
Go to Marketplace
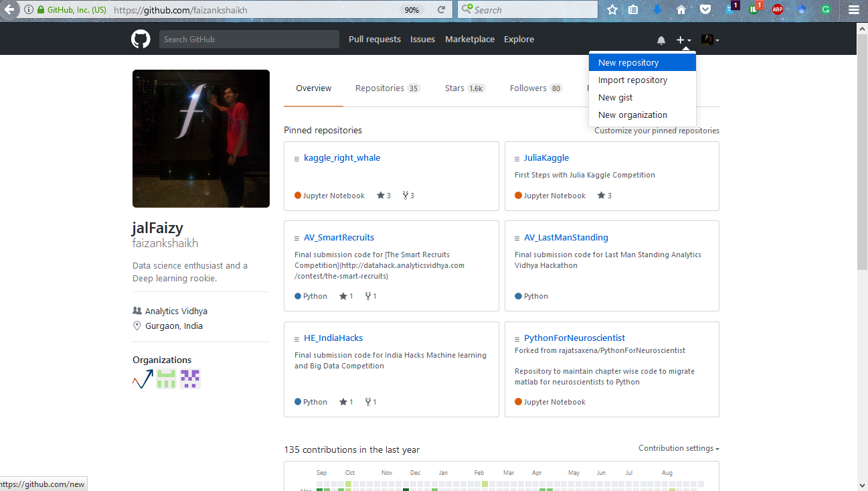(470, 40)
